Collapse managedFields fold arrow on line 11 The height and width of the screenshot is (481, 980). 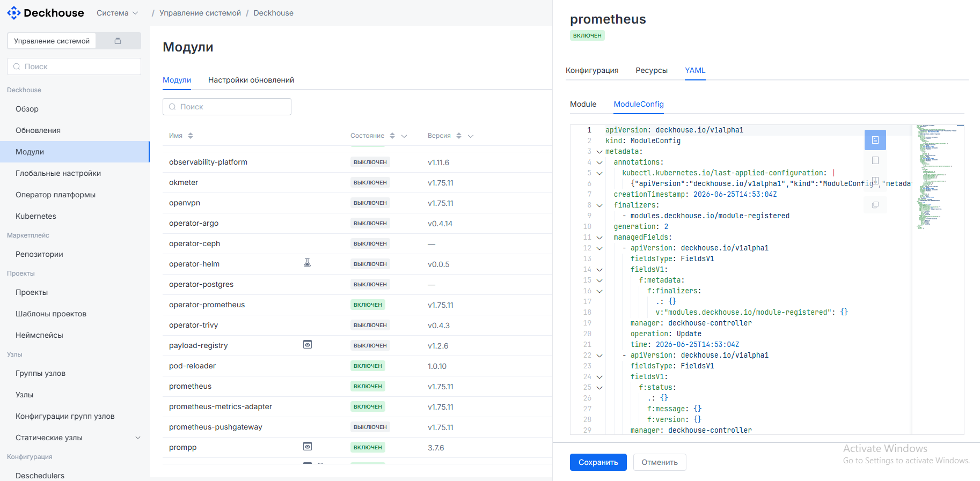599,238
